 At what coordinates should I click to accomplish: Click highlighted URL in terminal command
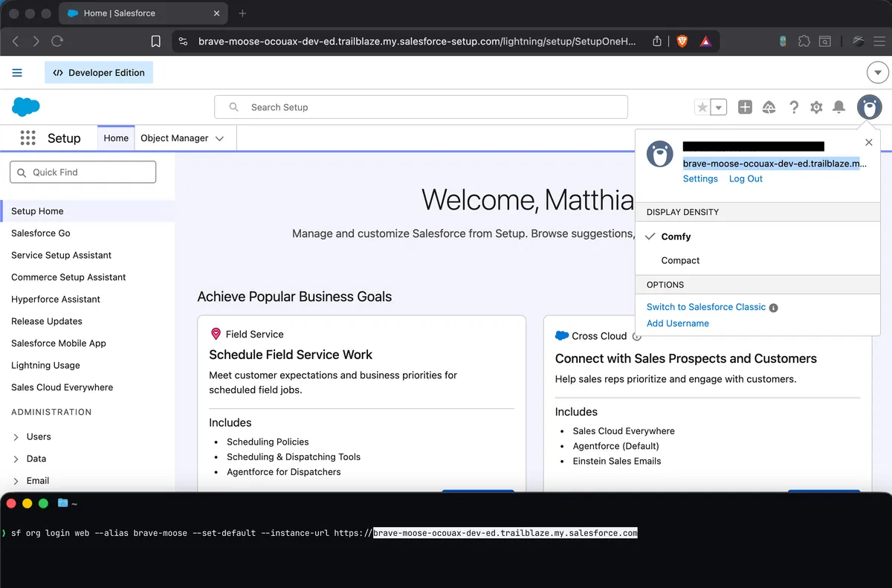505,533
